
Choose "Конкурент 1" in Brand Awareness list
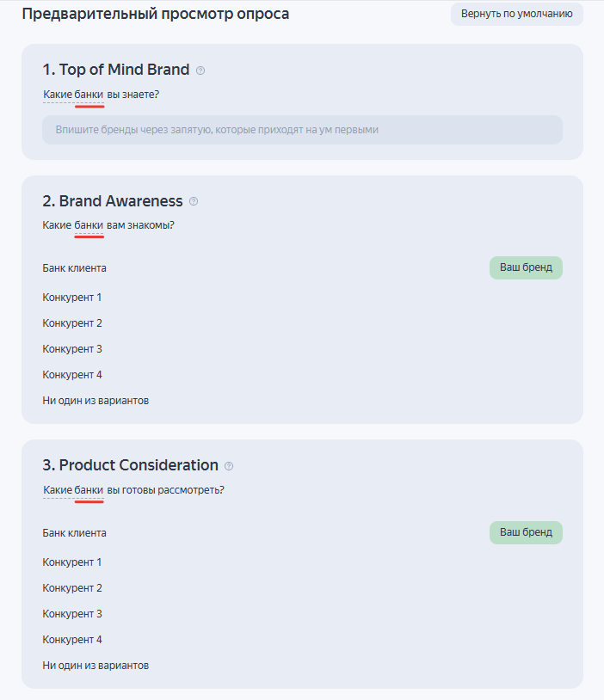[72, 298]
